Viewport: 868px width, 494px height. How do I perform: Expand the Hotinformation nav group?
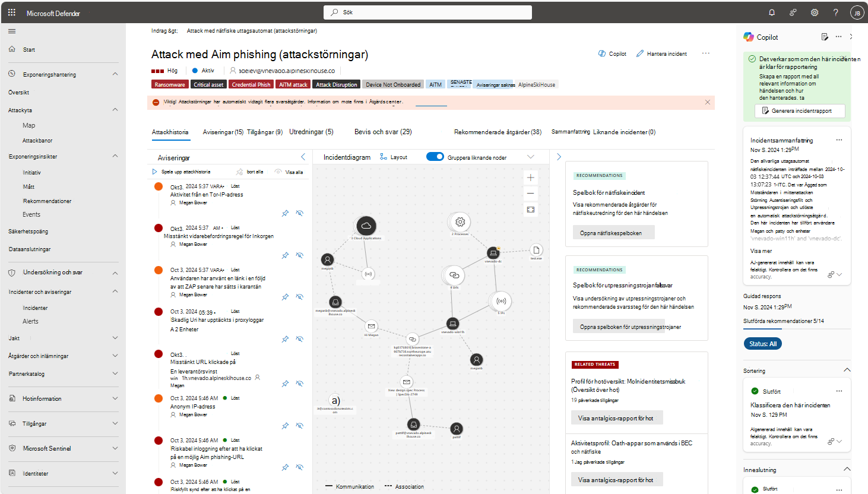coord(115,398)
